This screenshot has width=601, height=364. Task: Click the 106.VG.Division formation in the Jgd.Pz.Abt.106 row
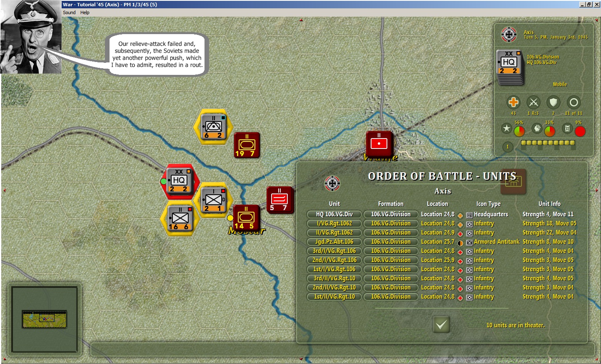point(391,242)
